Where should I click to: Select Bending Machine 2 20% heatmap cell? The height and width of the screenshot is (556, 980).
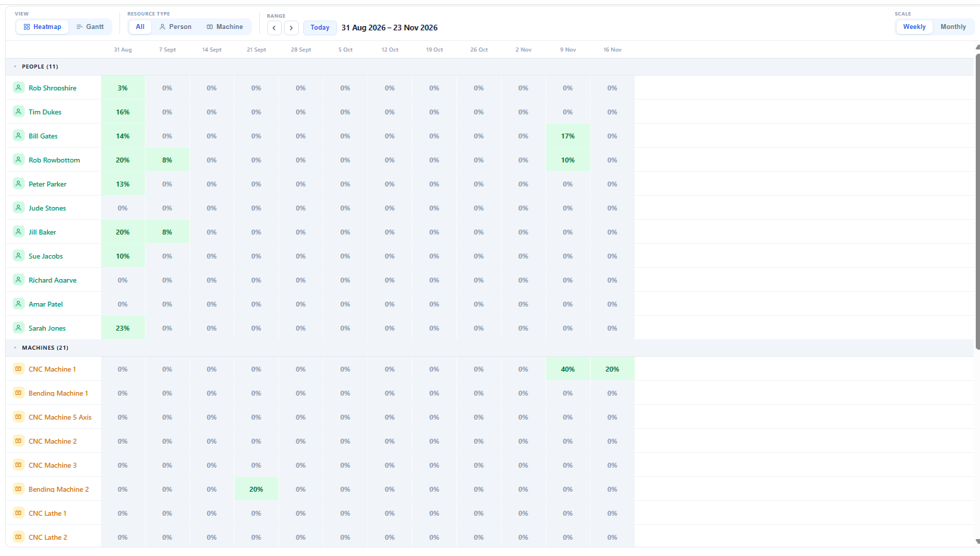(x=256, y=489)
